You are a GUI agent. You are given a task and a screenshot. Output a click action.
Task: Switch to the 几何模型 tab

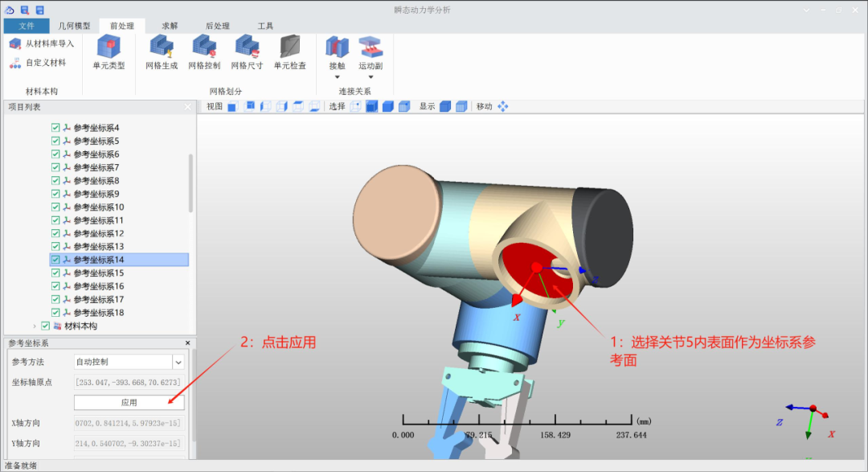(74, 26)
